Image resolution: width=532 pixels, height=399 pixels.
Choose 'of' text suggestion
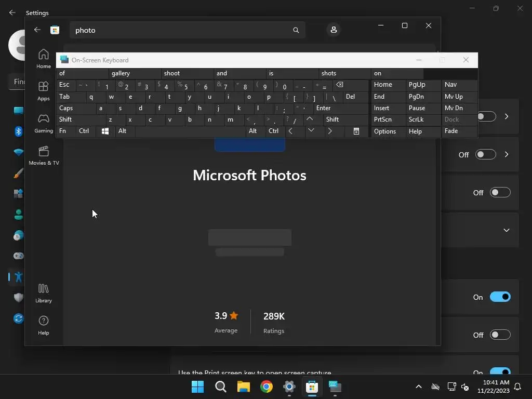point(83,73)
